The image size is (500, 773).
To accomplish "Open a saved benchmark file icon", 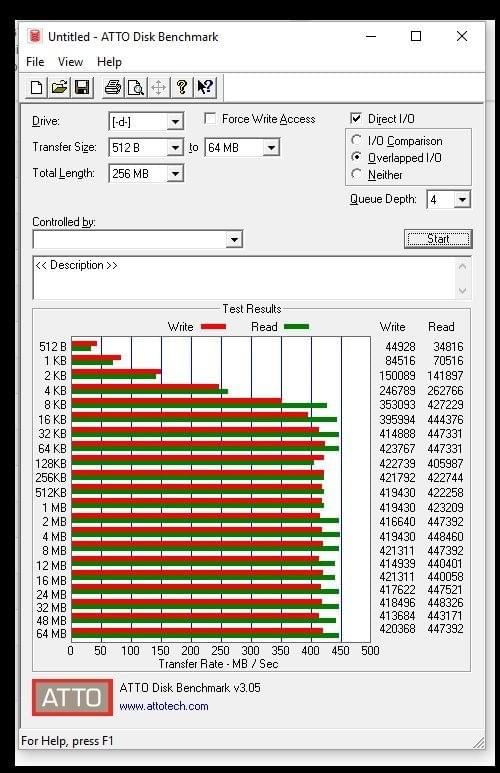I will [59, 88].
